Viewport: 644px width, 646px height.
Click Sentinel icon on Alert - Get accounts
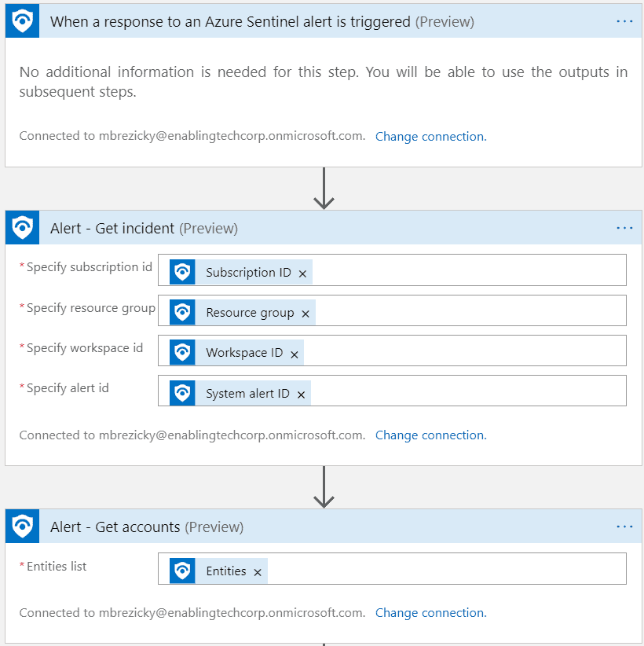pos(22,526)
